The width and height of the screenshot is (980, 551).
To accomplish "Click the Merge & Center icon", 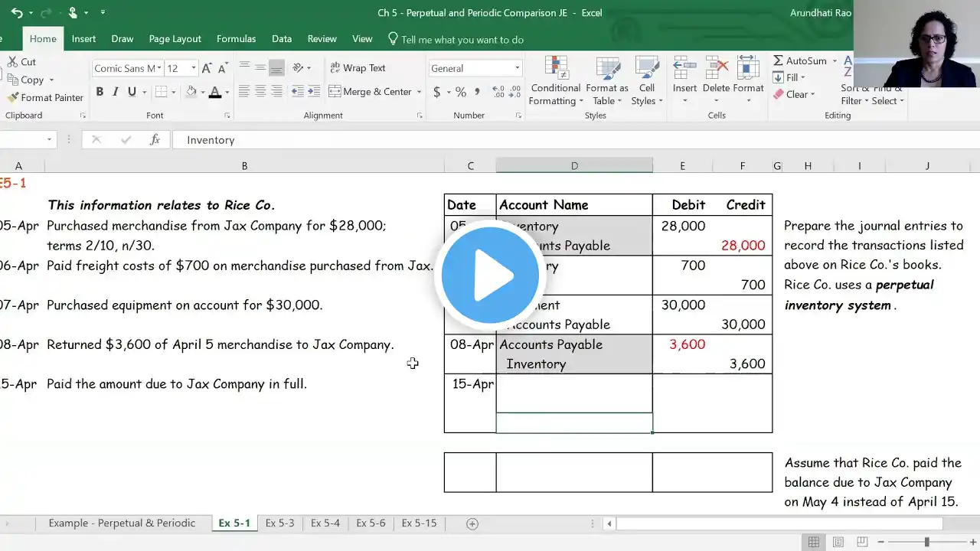I will [335, 92].
